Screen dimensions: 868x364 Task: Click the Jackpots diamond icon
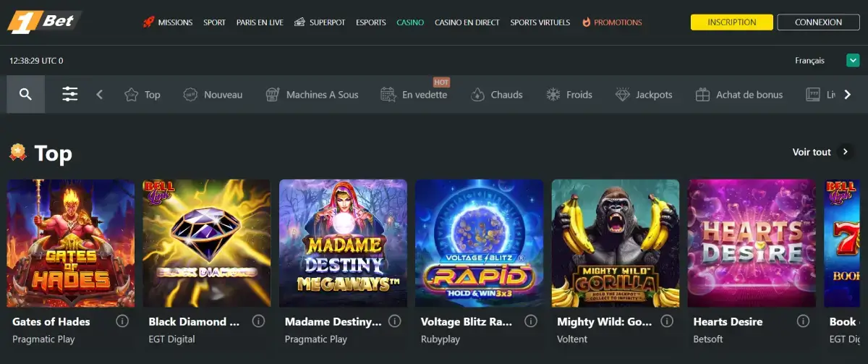click(x=623, y=95)
